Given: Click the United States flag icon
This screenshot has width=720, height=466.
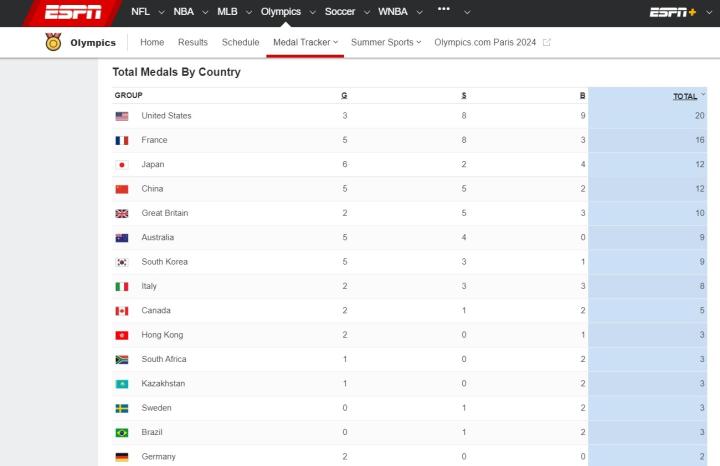Looking at the screenshot, I should (122, 116).
